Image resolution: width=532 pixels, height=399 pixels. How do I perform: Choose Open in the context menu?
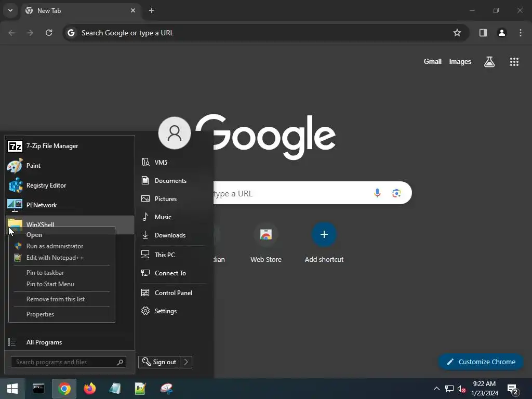pos(61,235)
